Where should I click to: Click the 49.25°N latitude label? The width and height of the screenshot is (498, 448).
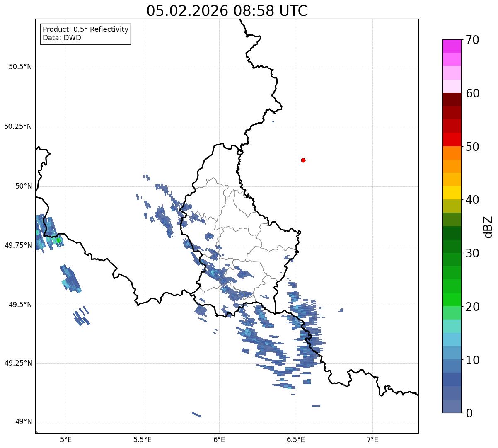18,363
